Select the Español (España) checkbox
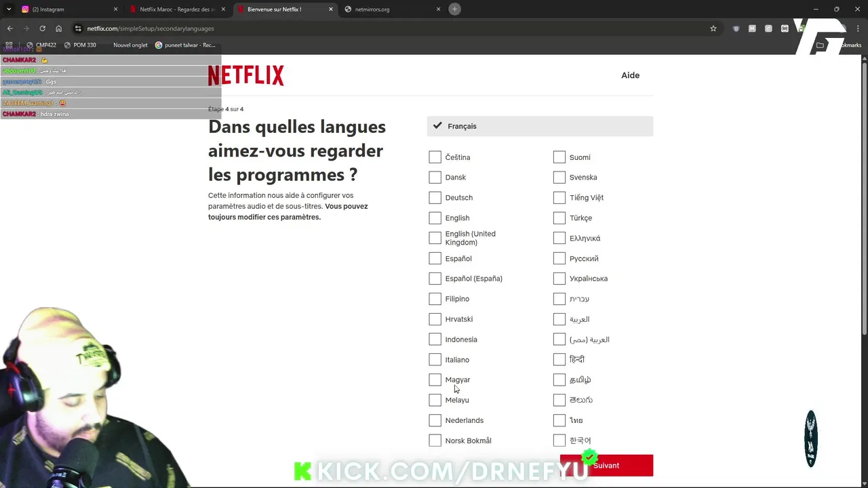Viewport: 868px width, 488px height. coord(435,279)
